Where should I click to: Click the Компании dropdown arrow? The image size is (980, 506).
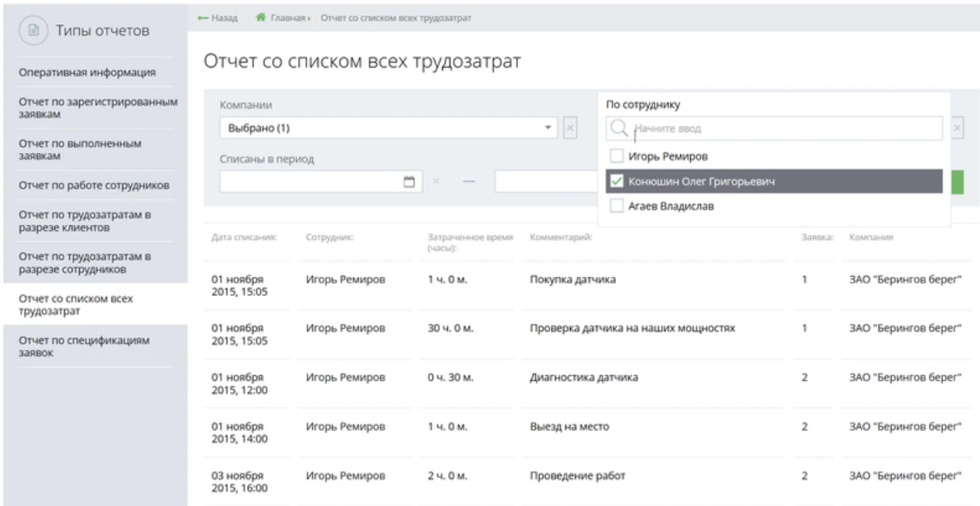pyautogui.click(x=548, y=129)
